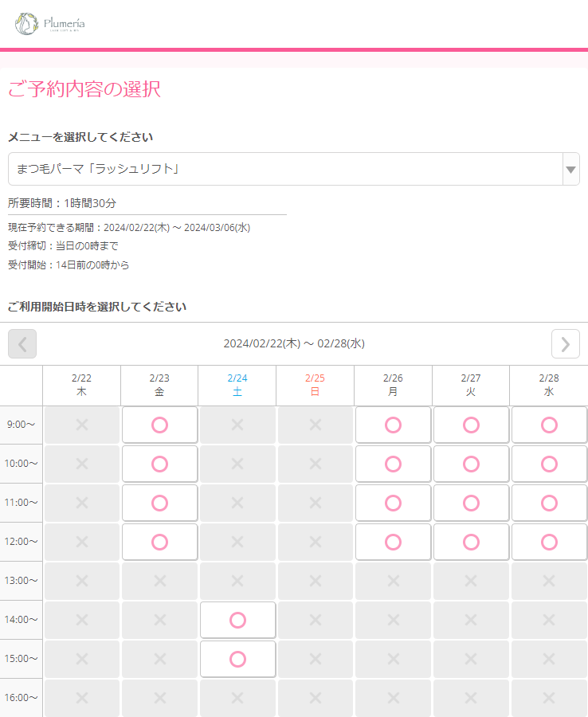Click the 13:00～ row label
Screen dimensions: 588x717
(21, 581)
